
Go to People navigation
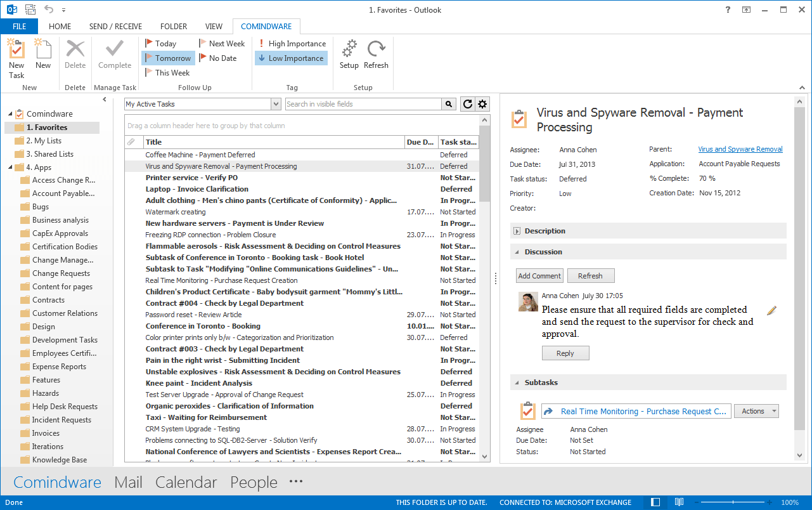click(254, 482)
